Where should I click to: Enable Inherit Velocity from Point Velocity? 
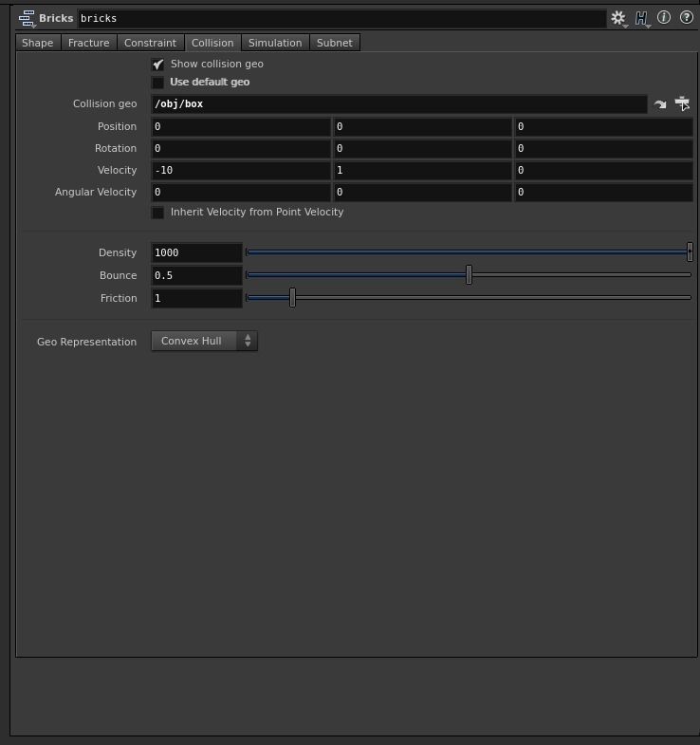(x=157, y=213)
